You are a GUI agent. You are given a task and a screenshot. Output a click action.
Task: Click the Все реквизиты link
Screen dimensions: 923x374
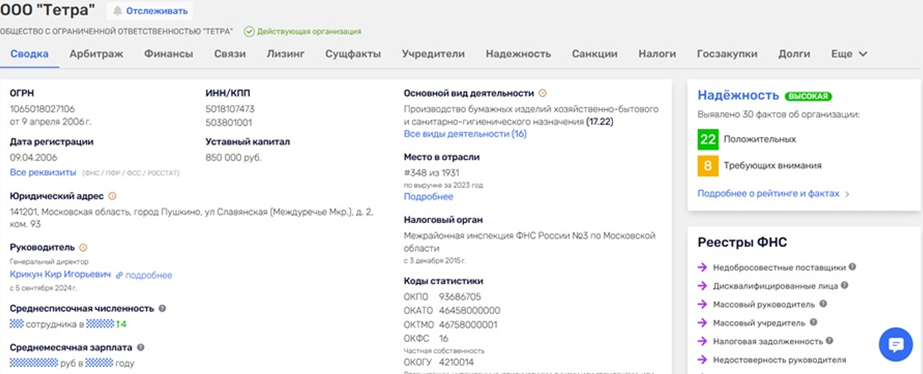pos(43,172)
